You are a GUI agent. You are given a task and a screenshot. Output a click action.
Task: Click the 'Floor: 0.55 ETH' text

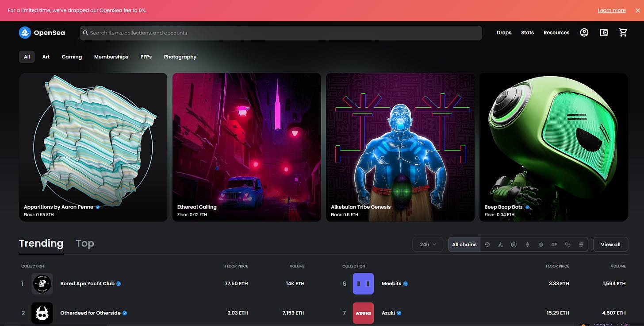[38, 215]
